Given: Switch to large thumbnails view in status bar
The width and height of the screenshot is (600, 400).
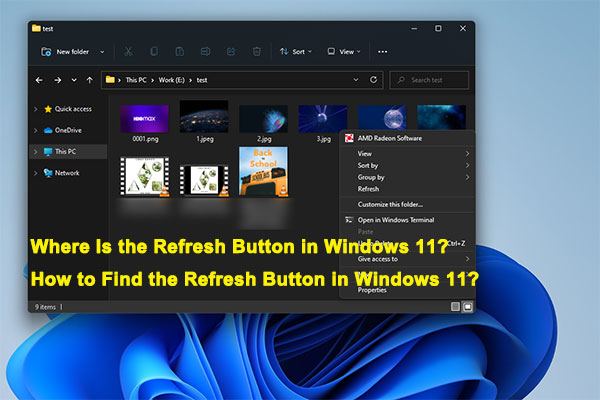Looking at the screenshot, I should point(468,307).
